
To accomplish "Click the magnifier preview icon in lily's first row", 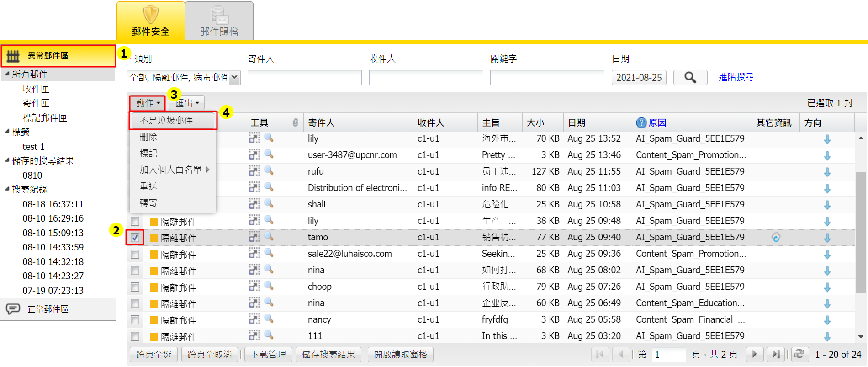I will [x=269, y=138].
